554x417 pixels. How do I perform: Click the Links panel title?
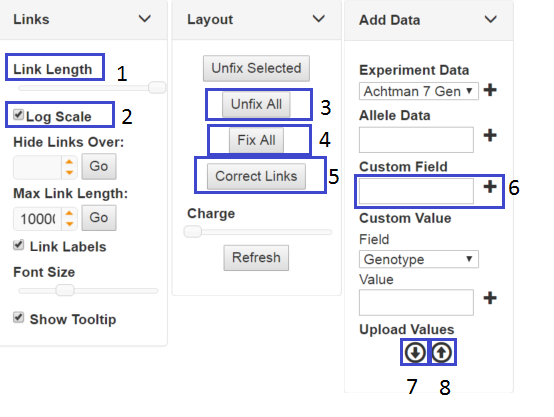click(31, 19)
